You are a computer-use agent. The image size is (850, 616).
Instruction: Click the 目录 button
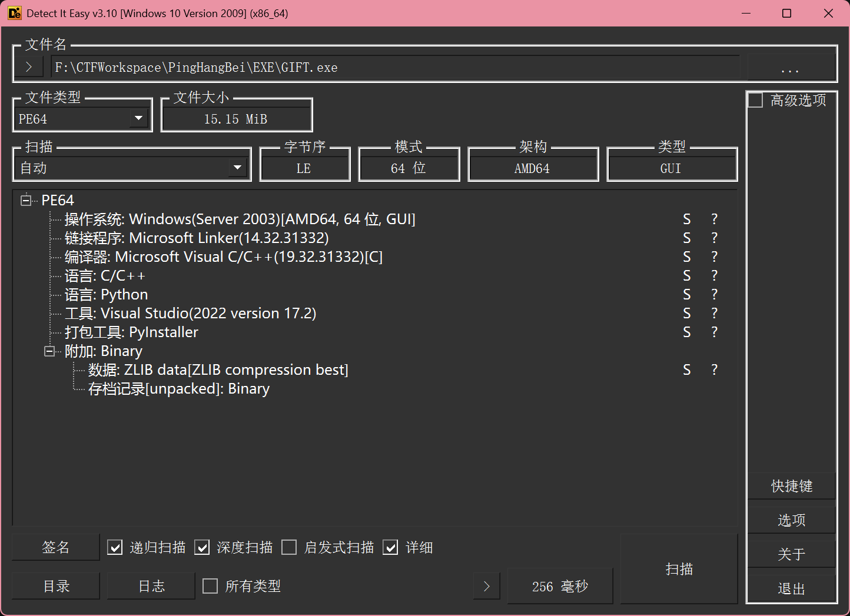(x=56, y=586)
